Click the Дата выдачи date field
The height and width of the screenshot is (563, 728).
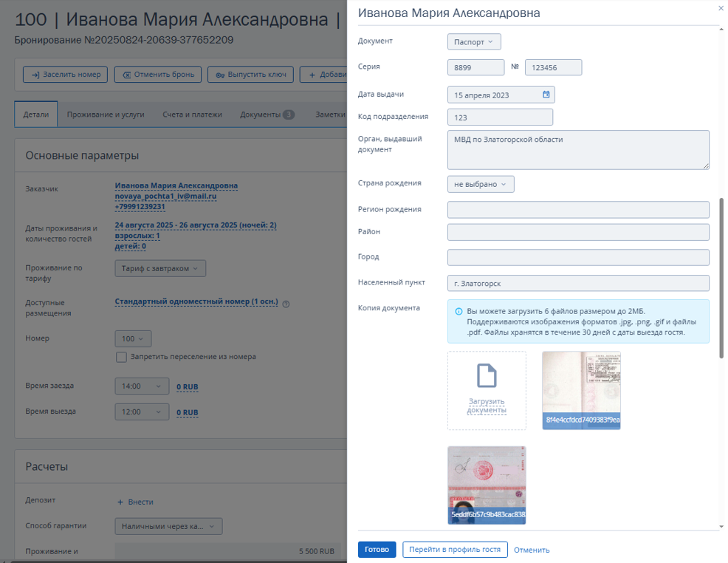point(501,95)
